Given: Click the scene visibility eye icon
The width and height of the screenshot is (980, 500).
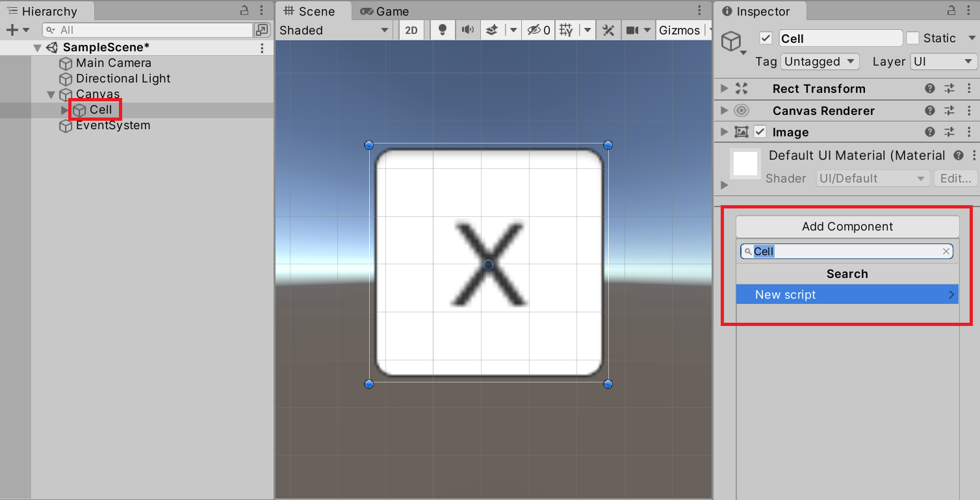Looking at the screenshot, I should tap(534, 30).
